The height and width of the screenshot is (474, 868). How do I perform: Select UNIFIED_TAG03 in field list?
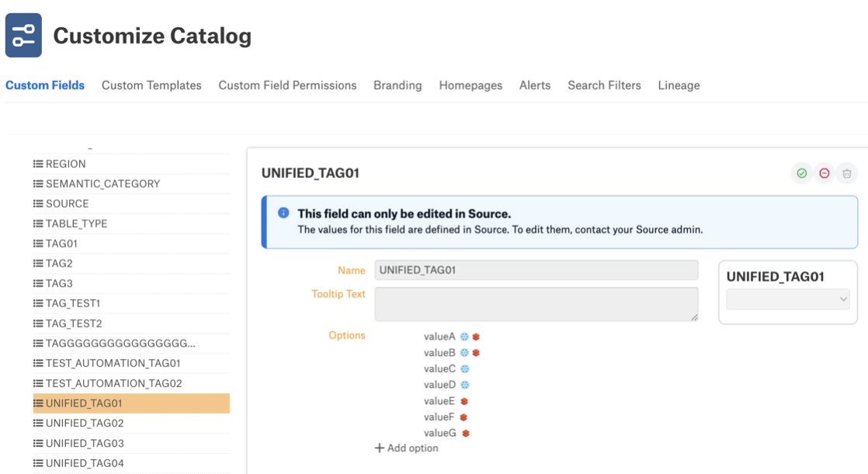coord(131,443)
